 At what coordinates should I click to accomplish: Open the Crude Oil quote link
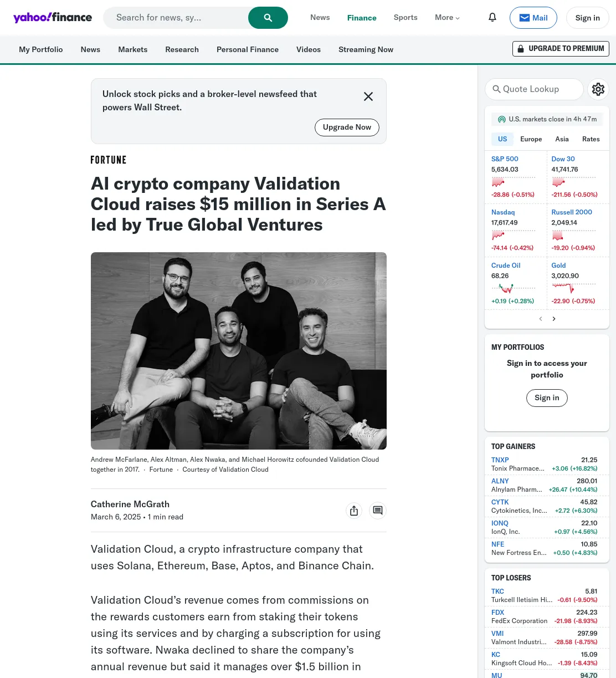pos(506,266)
